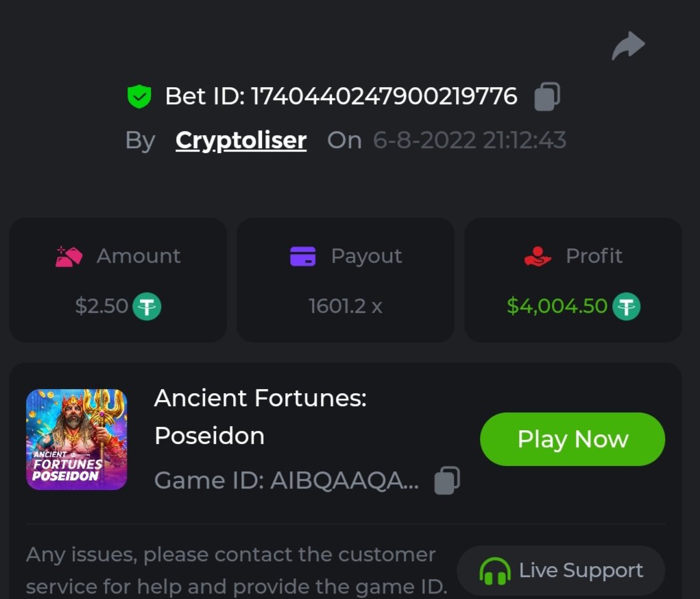
Task: Click the green headset icon
Action: click(x=494, y=571)
